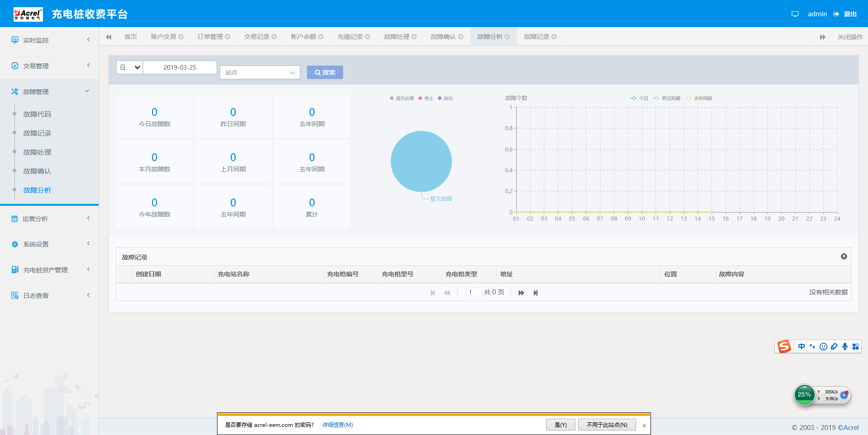
Task: Click the 日志查看 log icon
Action: [x=15, y=295]
